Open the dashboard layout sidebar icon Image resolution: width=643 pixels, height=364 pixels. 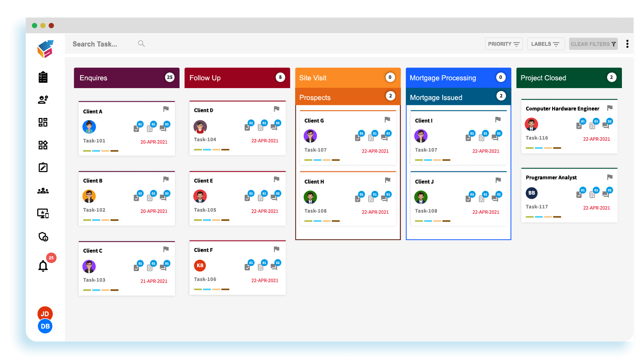(43, 122)
